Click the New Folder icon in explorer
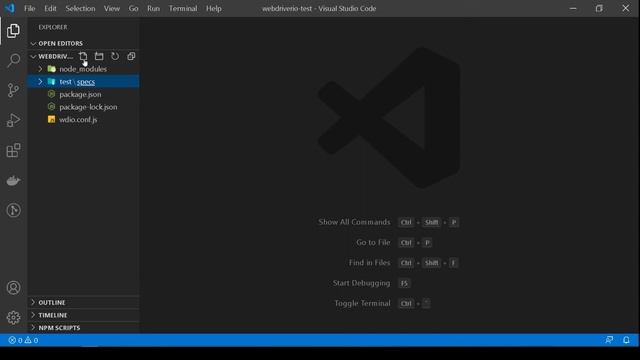The height and width of the screenshot is (360, 640). pyautogui.click(x=99, y=56)
